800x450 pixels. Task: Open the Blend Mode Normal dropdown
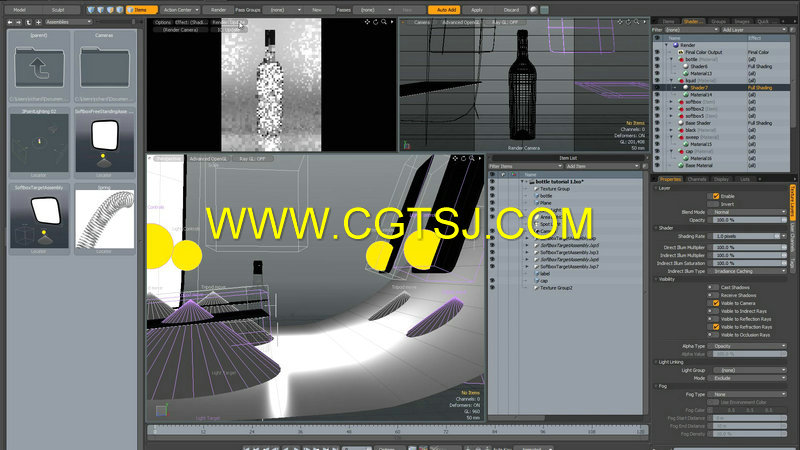tap(748, 212)
